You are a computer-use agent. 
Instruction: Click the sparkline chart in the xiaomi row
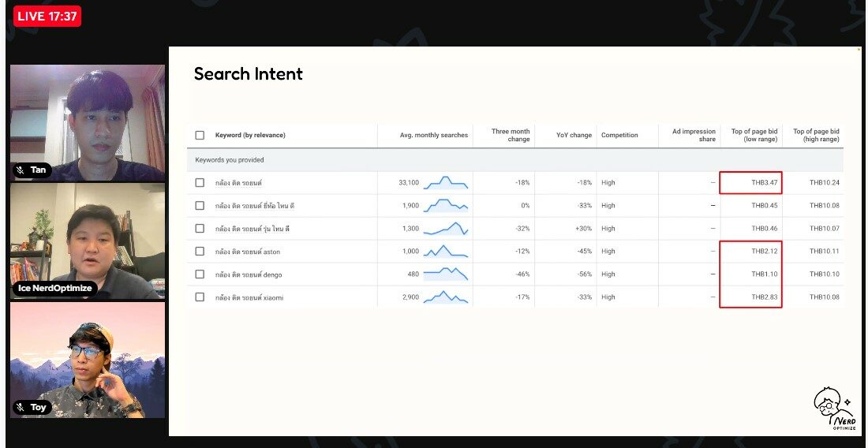point(446,297)
